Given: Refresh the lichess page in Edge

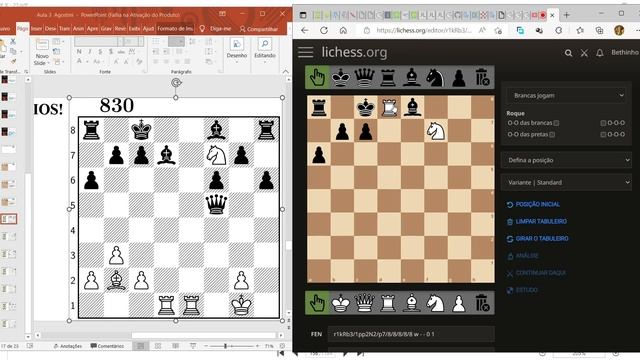Looking at the screenshot, I should tap(324, 30).
